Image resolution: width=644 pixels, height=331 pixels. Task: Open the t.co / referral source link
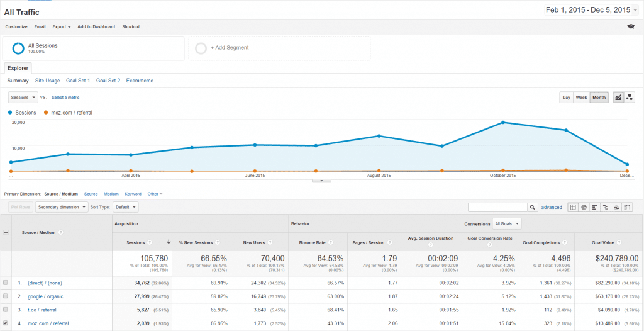tap(42, 310)
